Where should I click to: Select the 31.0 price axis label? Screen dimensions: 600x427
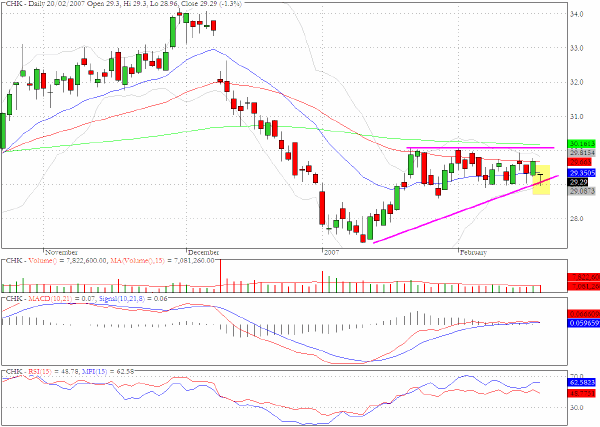pos(576,116)
